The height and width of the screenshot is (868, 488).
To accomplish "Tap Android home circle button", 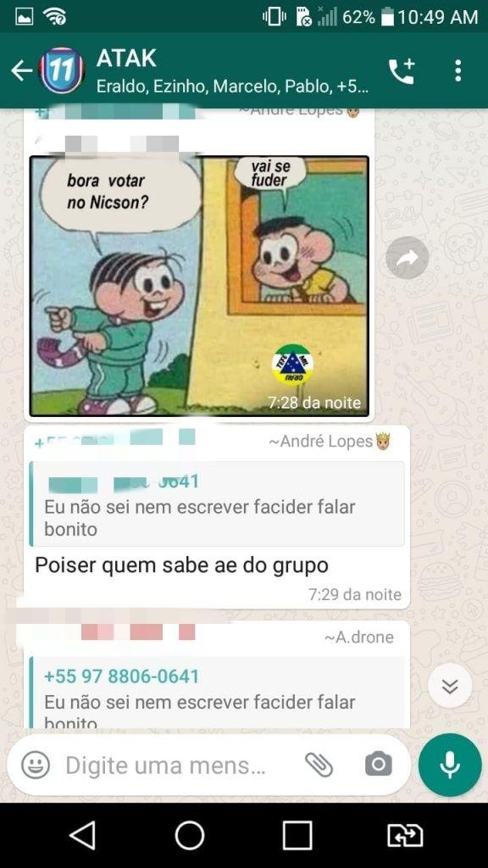I will point(189,835).
